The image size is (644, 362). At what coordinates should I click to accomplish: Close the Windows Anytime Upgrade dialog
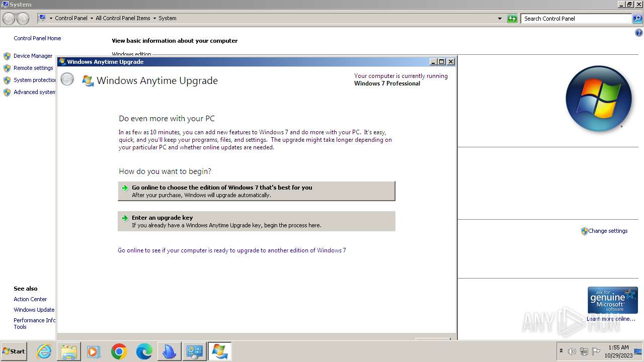(x=451, y=61)
